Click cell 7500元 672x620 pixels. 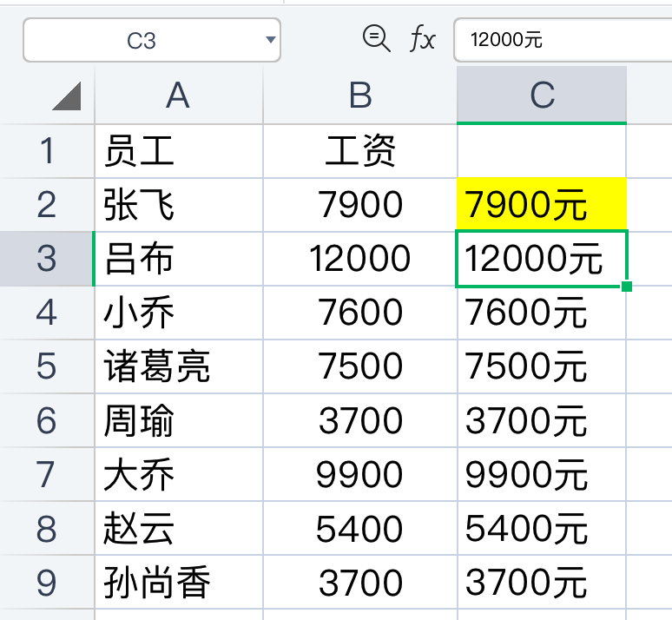click(x=542, y=366)
